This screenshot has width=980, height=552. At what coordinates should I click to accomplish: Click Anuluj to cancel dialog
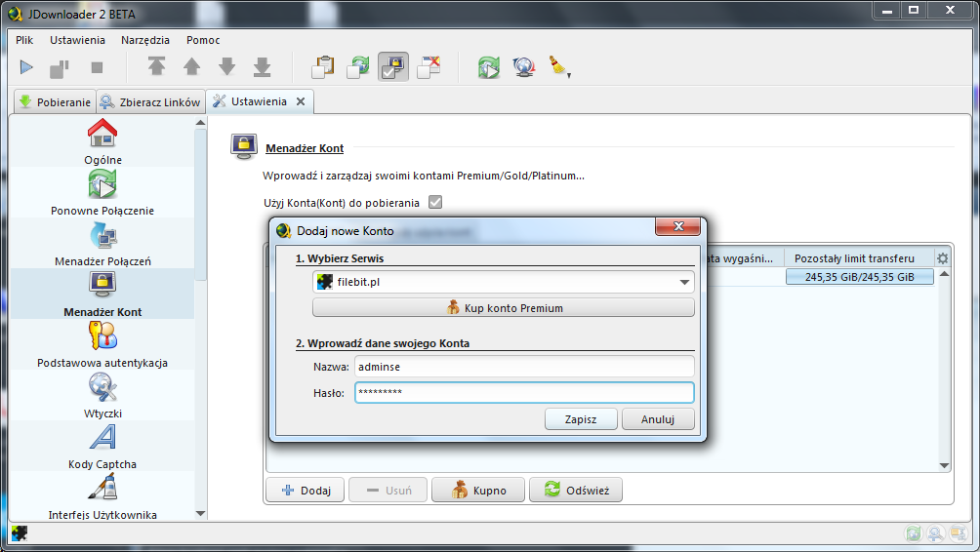[658, 419]
